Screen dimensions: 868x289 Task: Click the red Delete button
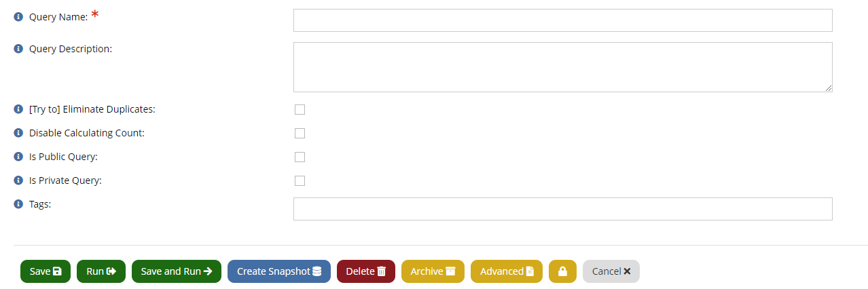pyautogui.click(x=366, y=271)
